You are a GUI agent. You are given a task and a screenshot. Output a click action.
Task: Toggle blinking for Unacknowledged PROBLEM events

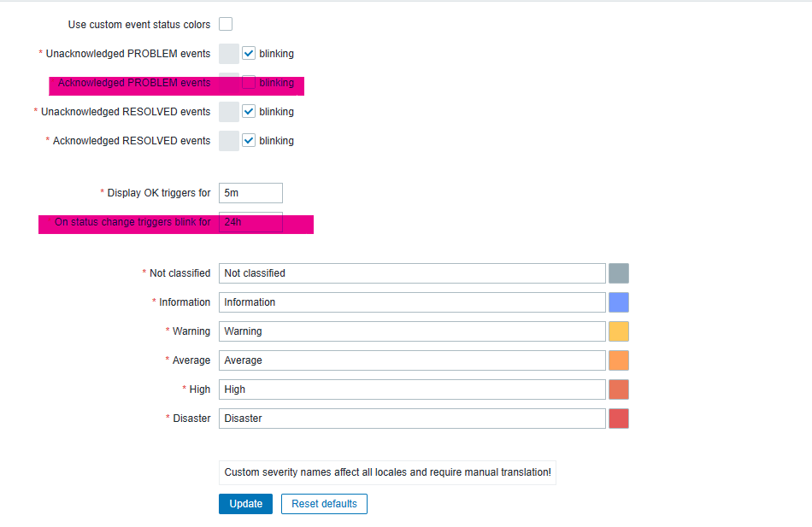249,53
